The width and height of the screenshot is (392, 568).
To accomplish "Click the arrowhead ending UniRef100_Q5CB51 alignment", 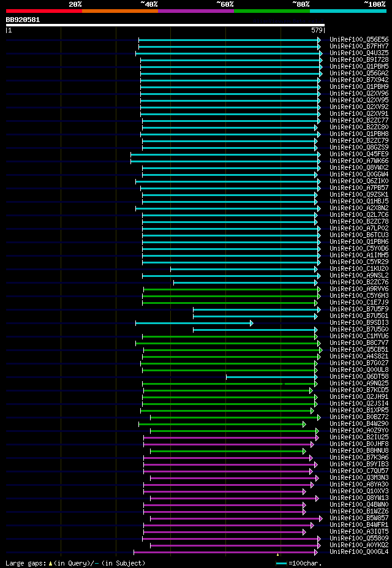I will coord(320,350).
